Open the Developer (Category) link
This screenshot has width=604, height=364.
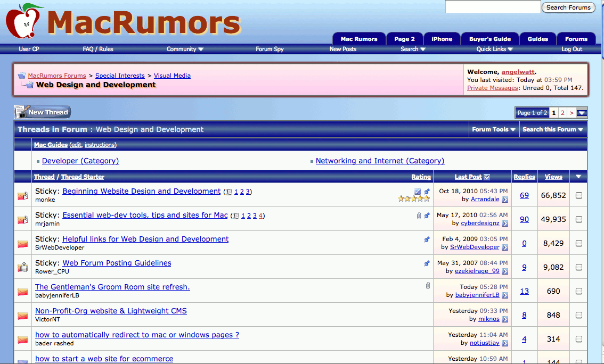pos(80,161)
